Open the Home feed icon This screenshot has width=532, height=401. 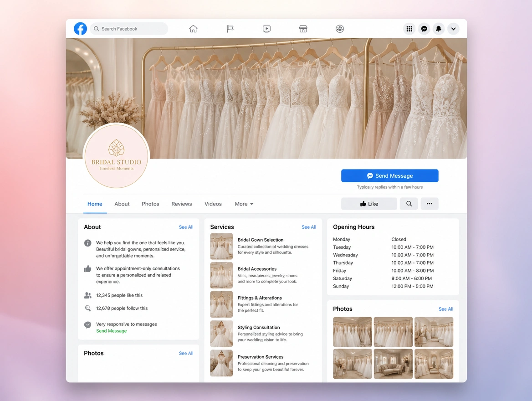[194, 29]
